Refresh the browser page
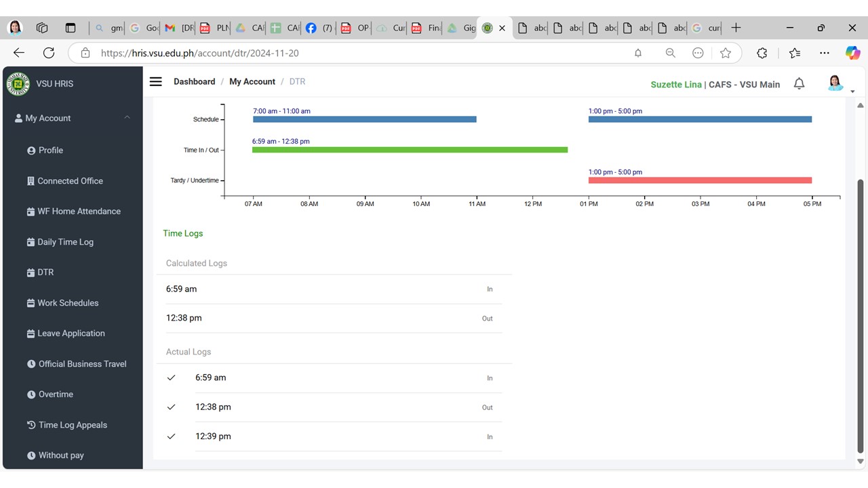This screenshot has width=868, height=488. point(49,53)
